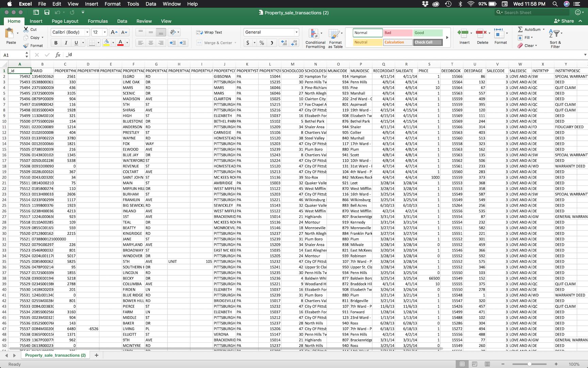The height and width of the screenshot is (368, 588).
Task: Click the Insert function fx icon
Action: 58,55
